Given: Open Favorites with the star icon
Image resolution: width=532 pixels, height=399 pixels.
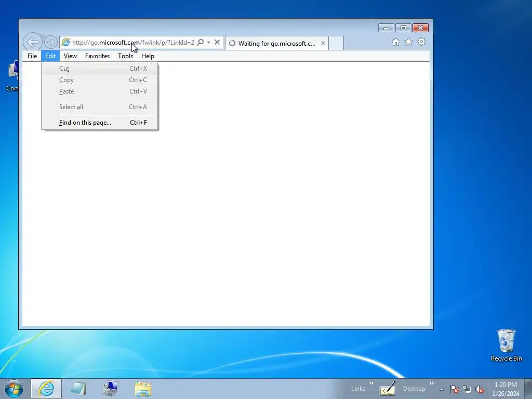Looking at the screenshot, I should (408, 42).
